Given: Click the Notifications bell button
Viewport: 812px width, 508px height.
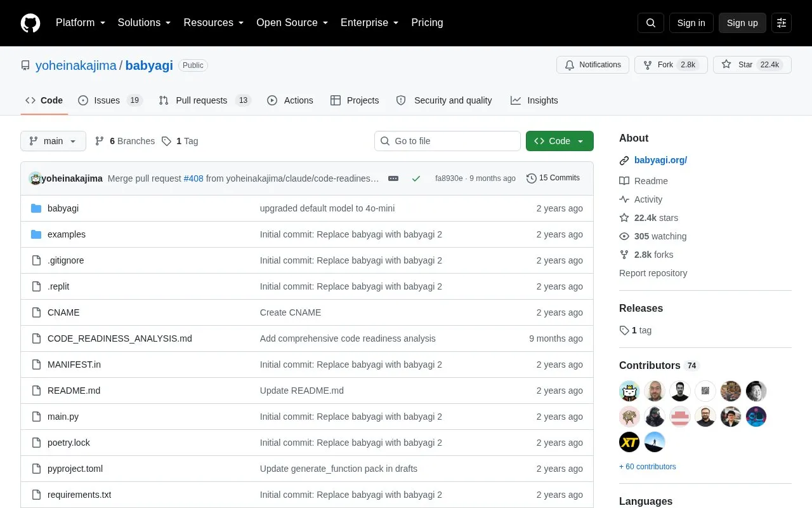Looking at the screenshot, I should tap(593, 65).
